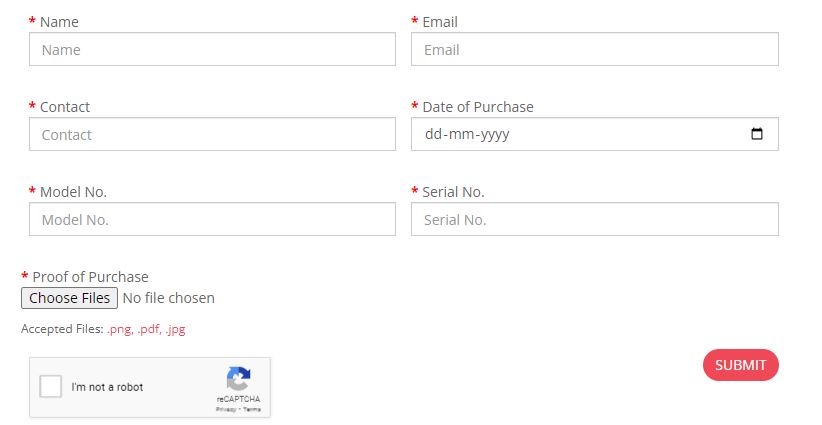
Task: Click the "No file chosen" text
Action: click(168, 298)
